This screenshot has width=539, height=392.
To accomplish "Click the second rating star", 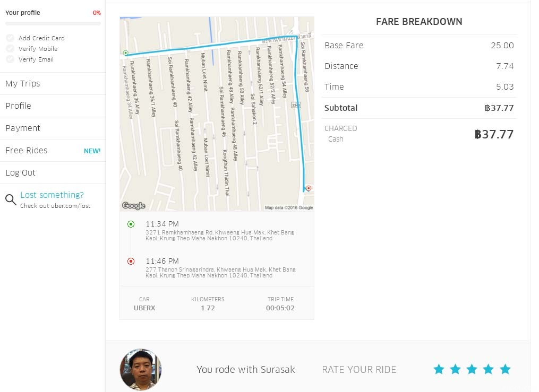I will (455, 369).
